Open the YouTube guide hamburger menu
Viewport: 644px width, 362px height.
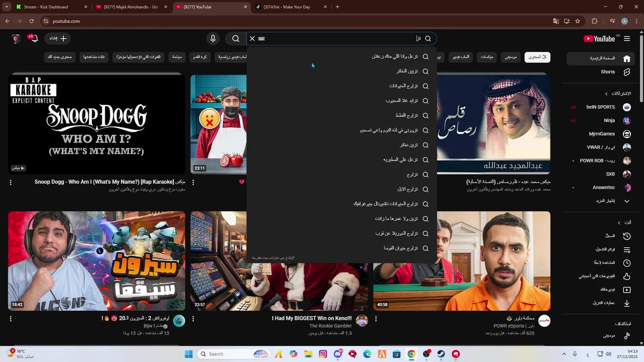coord(627,39)
